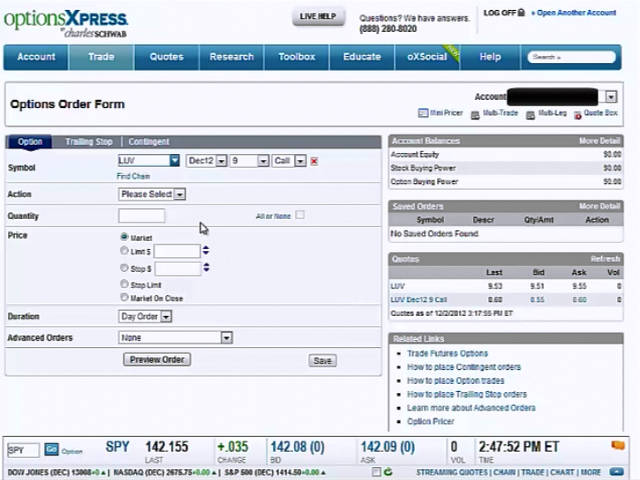
Task: Click STREAMING QUOTES in the bottom bar
Action: (452, 472)
